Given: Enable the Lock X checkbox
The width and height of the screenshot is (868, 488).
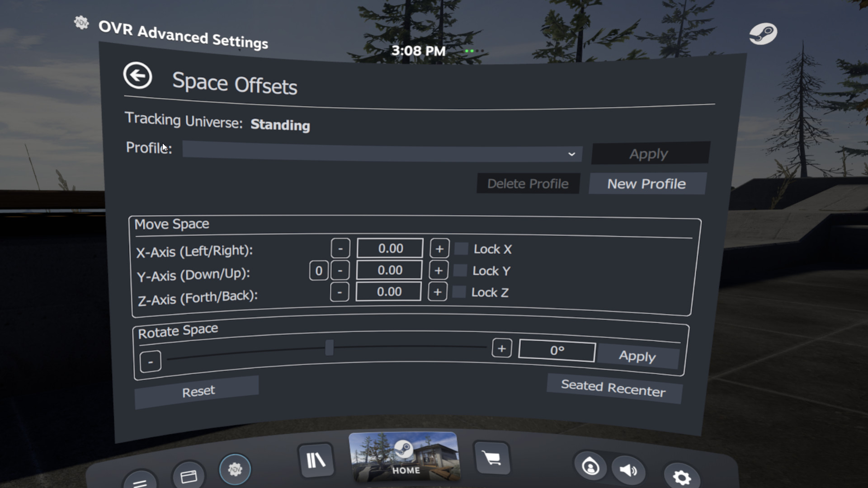Looking at the screenshot, I should [462, 249].
